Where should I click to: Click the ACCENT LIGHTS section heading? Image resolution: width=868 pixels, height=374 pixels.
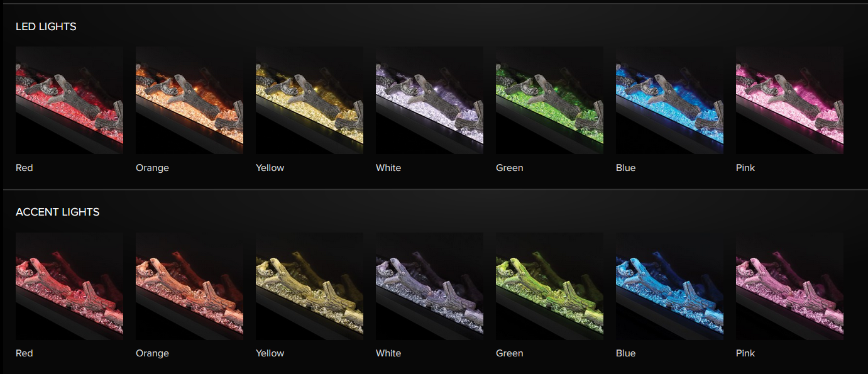point(57,212)
